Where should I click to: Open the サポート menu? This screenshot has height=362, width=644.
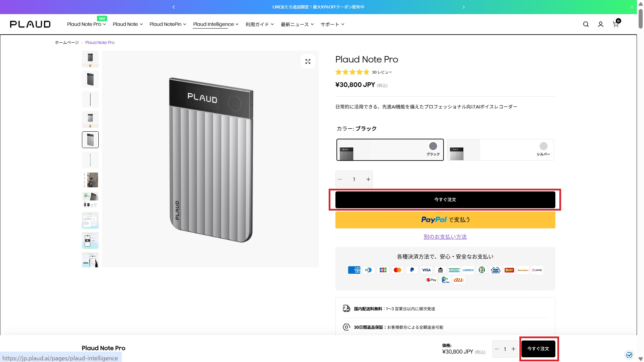[332, 24]
